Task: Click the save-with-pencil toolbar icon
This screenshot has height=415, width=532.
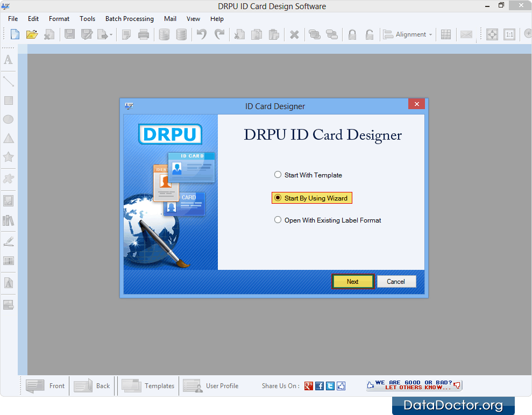Action: (87, 34)
